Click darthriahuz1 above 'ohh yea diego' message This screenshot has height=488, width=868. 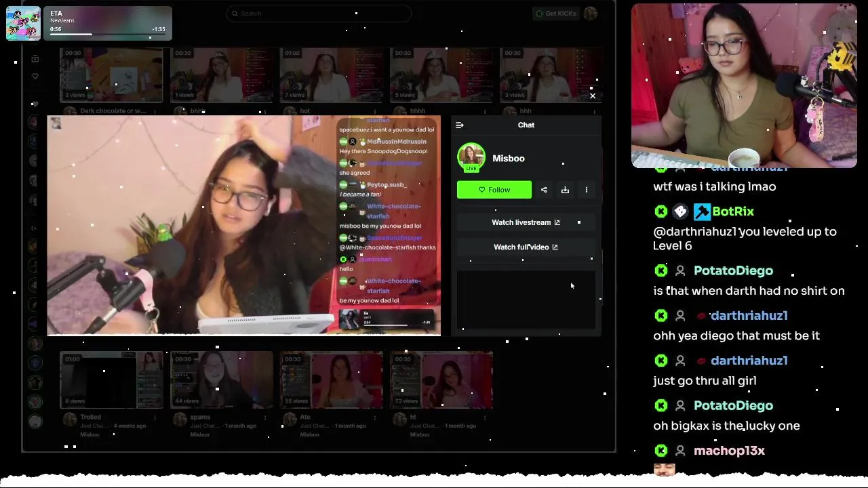point(749,315)
